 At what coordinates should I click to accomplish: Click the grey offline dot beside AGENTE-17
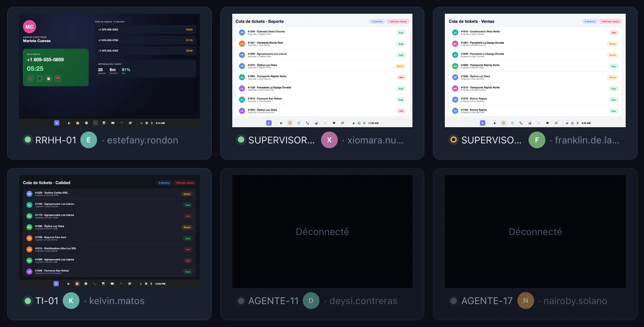tap(454, 301)
